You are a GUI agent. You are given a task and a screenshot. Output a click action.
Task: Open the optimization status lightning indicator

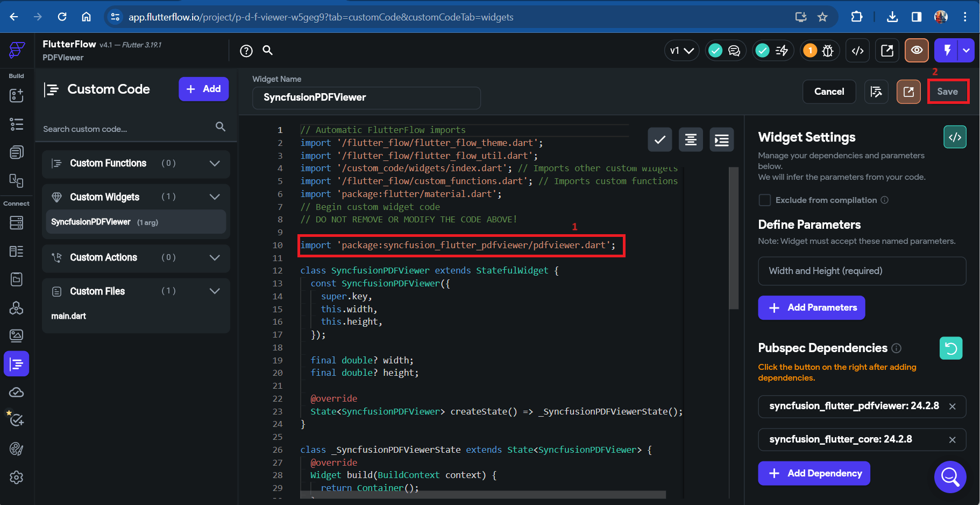pos(773,51)
